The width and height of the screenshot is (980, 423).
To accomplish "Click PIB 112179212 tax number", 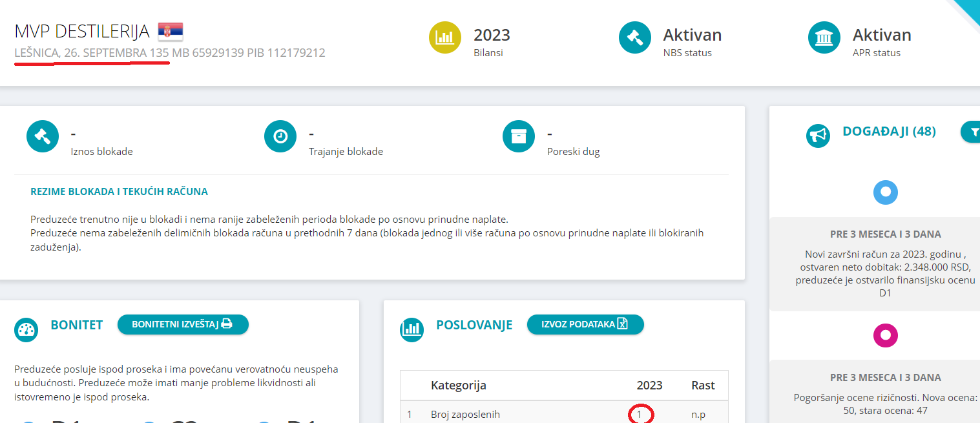I will click(286, 53).
